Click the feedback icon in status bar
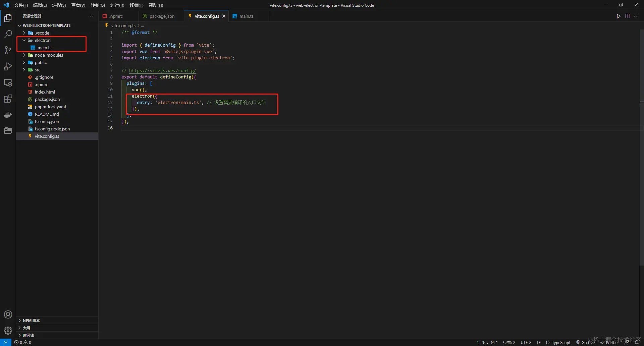This screenshot has height=346, width=644. point(627,342)
